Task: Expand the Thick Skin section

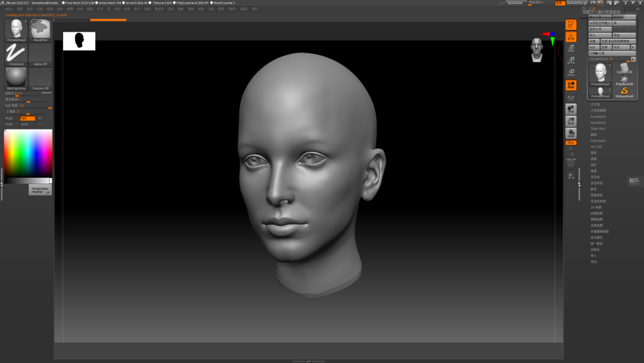Action: pos(598,128)
